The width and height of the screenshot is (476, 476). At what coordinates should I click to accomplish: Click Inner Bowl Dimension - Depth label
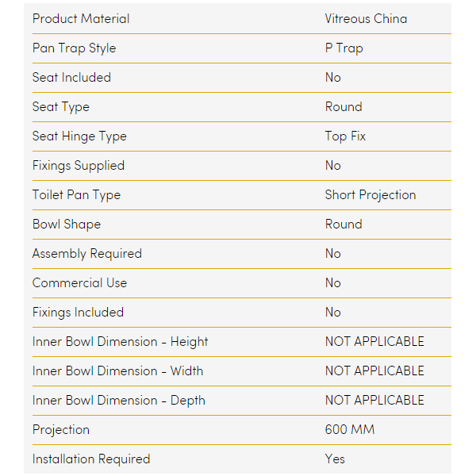[118, 400]
